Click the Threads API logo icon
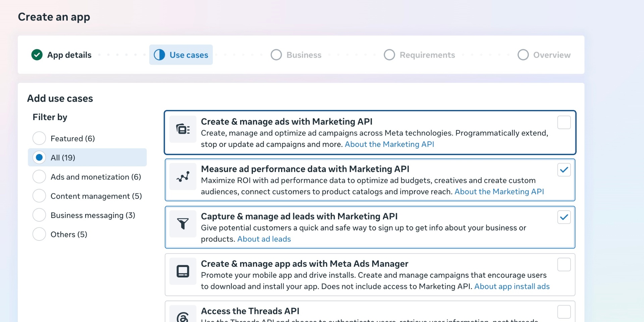Viewport: 644px width, 322px height. click(x=183, y=317)
